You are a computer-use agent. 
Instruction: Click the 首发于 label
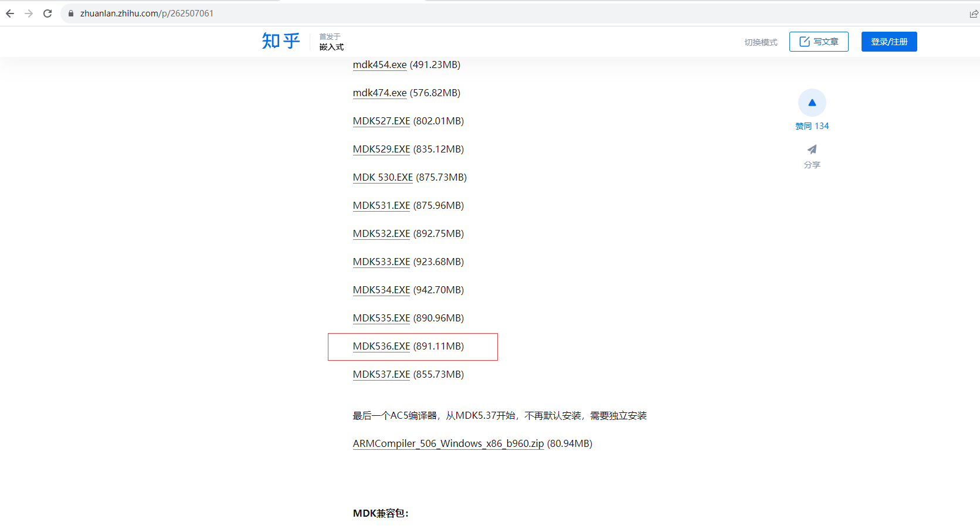[x=330, y=36]
